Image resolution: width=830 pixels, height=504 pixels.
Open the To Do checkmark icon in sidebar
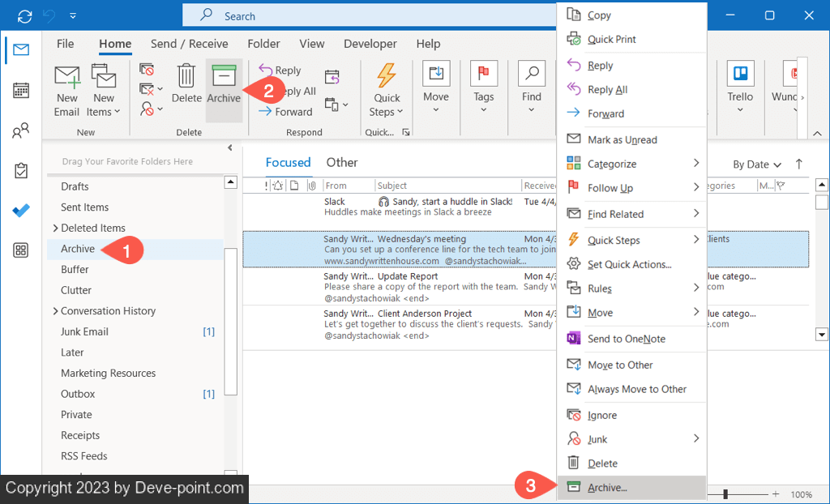click(x=21, y=210)
